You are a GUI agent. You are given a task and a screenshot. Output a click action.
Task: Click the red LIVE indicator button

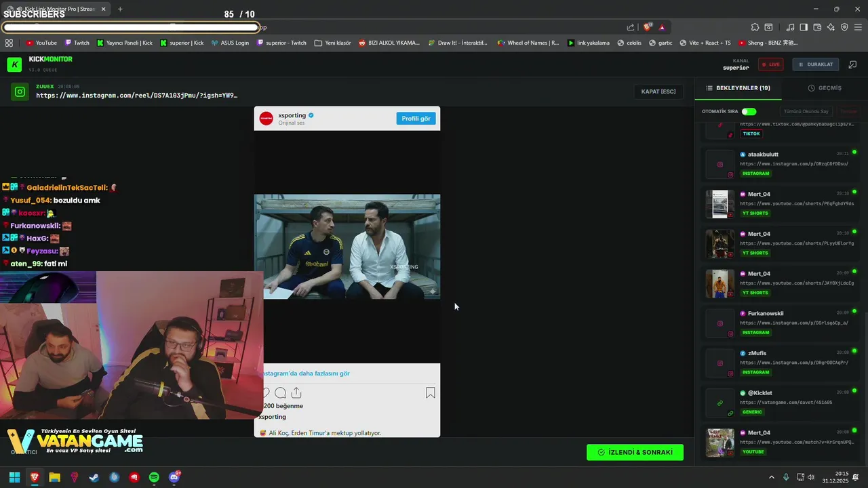pos(770,64)
